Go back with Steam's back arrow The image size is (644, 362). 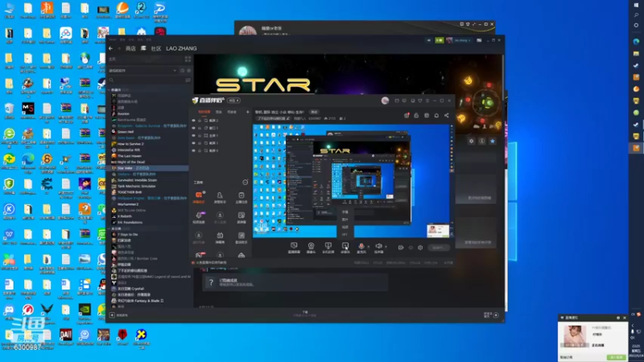tap(110, 48)
